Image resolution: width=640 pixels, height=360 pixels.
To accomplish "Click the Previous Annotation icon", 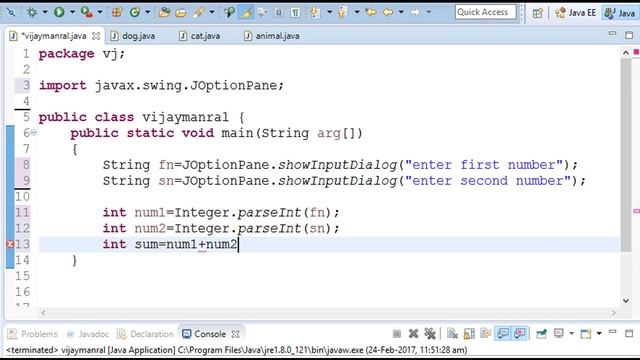I will [342, 13].
